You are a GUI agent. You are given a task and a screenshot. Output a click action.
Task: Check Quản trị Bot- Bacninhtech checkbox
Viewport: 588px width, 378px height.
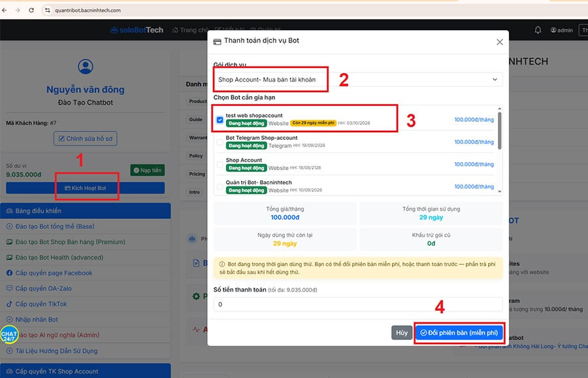tap(220, 186)
